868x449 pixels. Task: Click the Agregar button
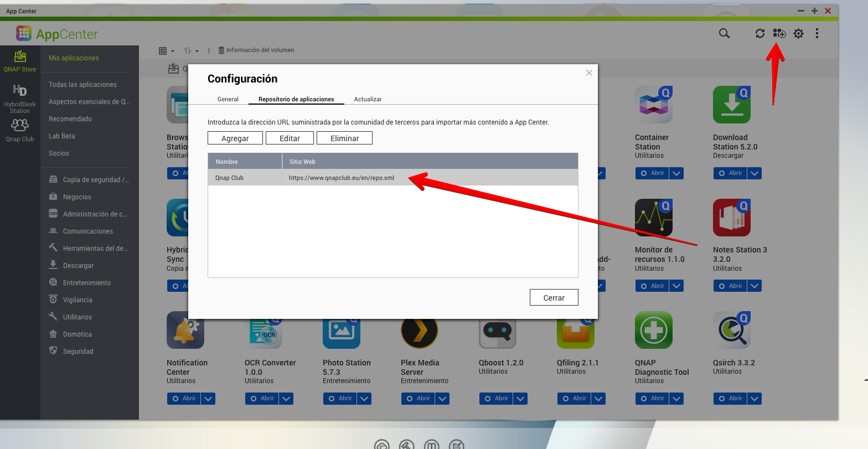(x=235, y=138)
